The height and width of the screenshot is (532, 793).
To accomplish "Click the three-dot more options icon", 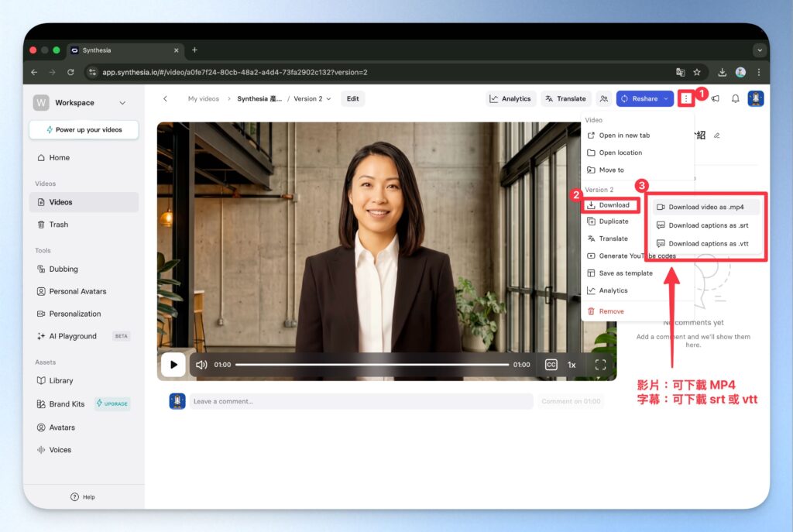I will [x=685, y=98].
